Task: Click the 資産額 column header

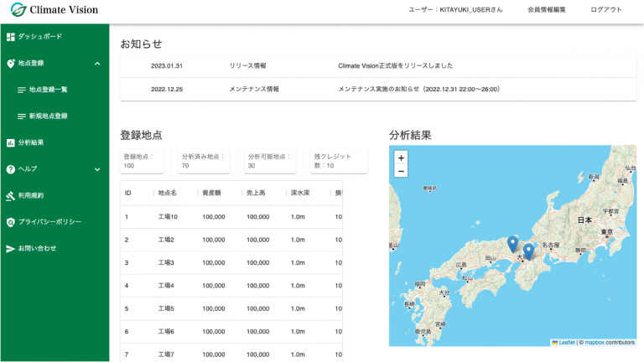Action: coord(211,193)
